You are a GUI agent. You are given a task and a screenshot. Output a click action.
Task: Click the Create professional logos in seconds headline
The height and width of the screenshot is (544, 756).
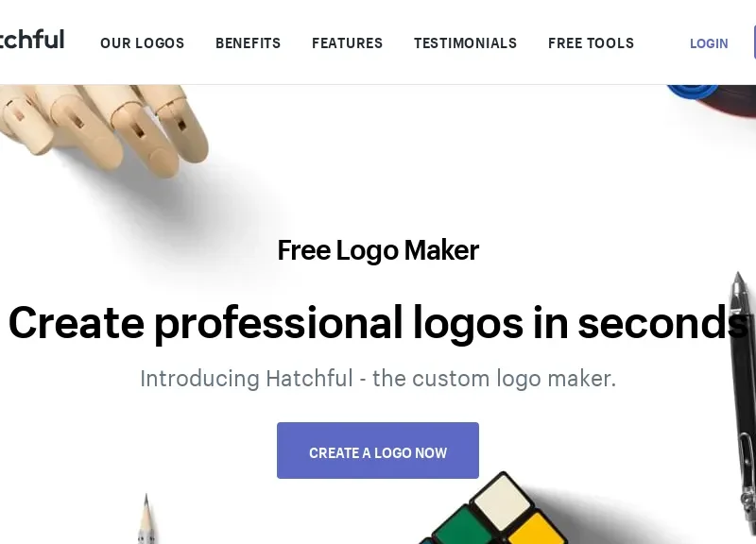pos(378,323)
